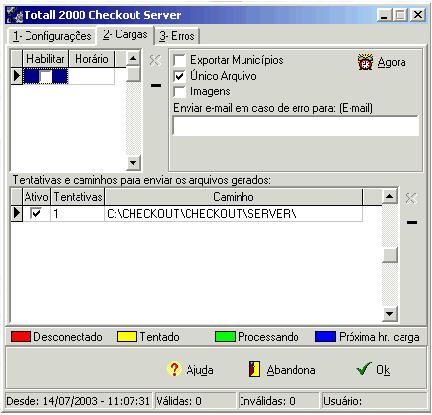Select the row pointer of the CHECKOUT path row
Image resolution: width=432 pixels, height=415 pixels.
click(17, 213)
